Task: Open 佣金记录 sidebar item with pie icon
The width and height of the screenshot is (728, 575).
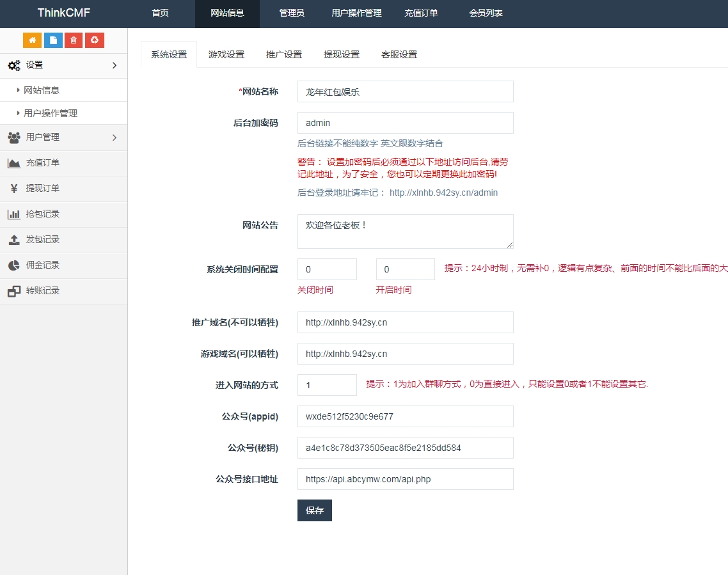Action: pyautogui.click(x=42, y=265)
